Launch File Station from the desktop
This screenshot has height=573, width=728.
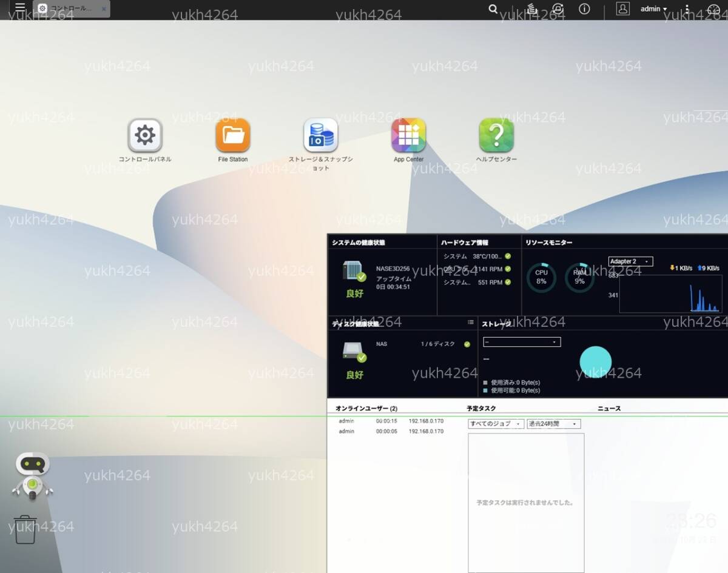tap(233, 135)
